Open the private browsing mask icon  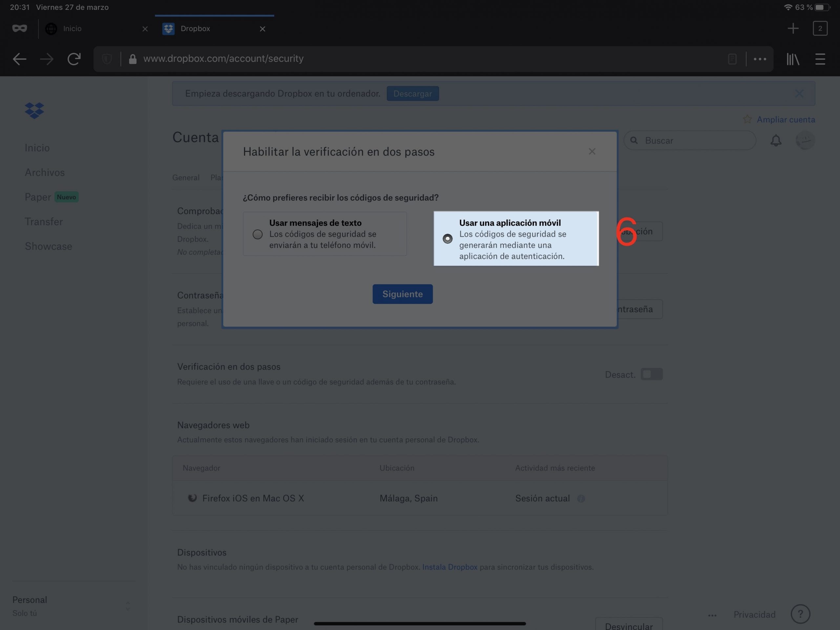pyautogui.click(x=19, y=29)
